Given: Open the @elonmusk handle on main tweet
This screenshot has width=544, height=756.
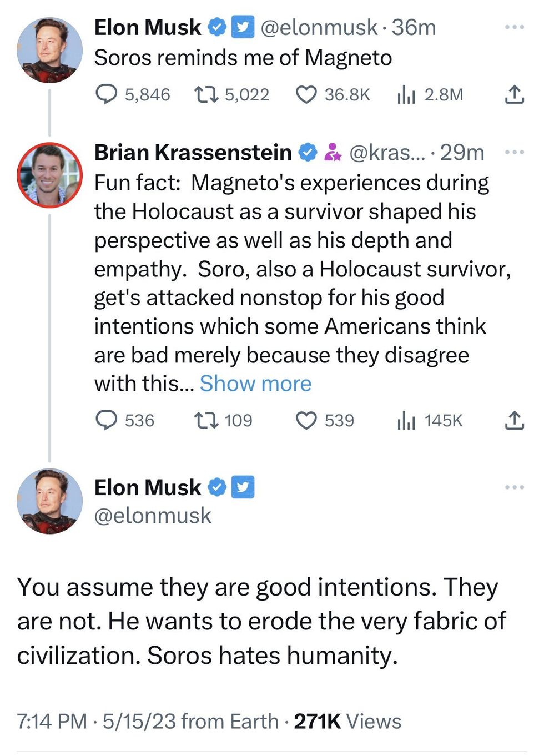Looking at the screenshot, I should pos(153,516).
